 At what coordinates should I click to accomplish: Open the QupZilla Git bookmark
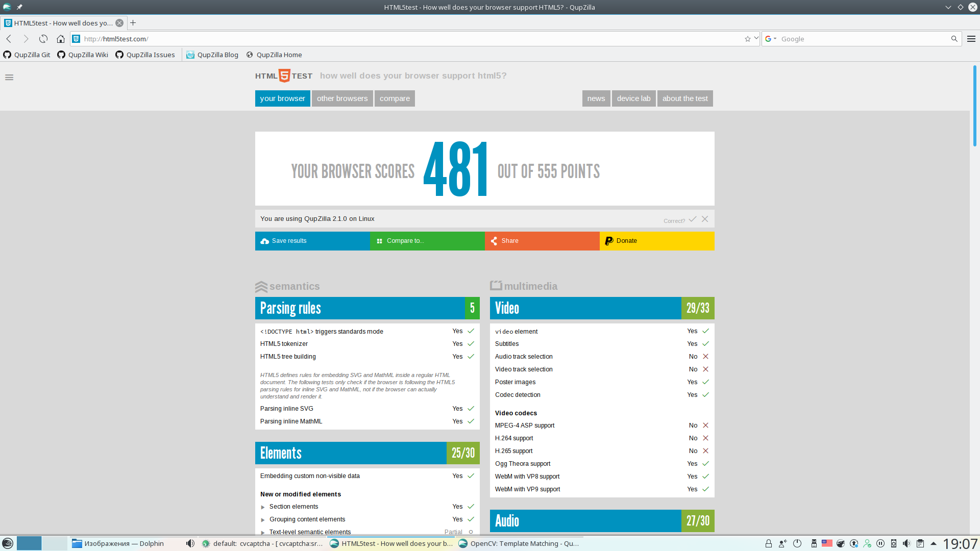27,55
